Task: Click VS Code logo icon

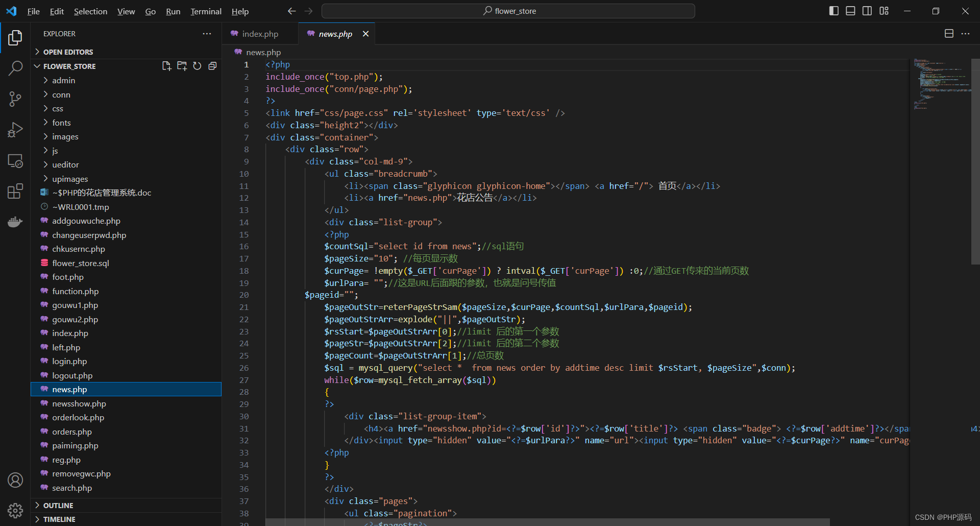Action: click(11, 11)
